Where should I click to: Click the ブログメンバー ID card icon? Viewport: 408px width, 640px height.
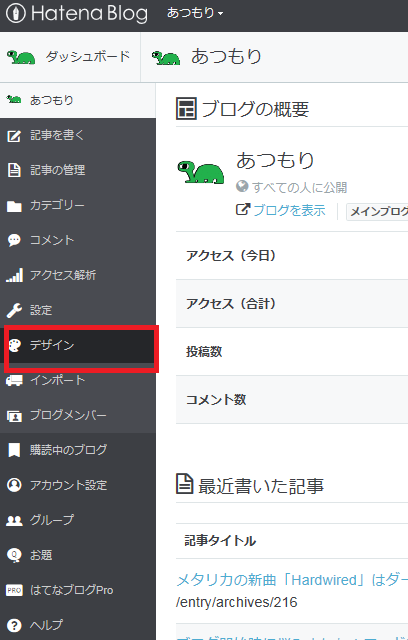[14, 416]
